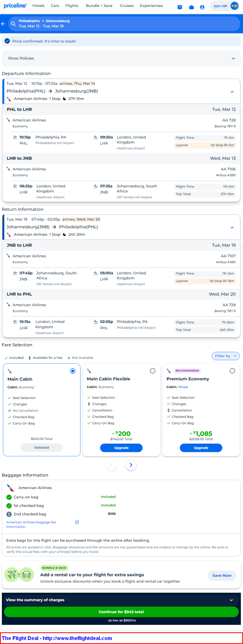Screen dimensions: 243x644
Task: Upgrade to Main Cabin Flexible for $200
Action: point(121,448)
